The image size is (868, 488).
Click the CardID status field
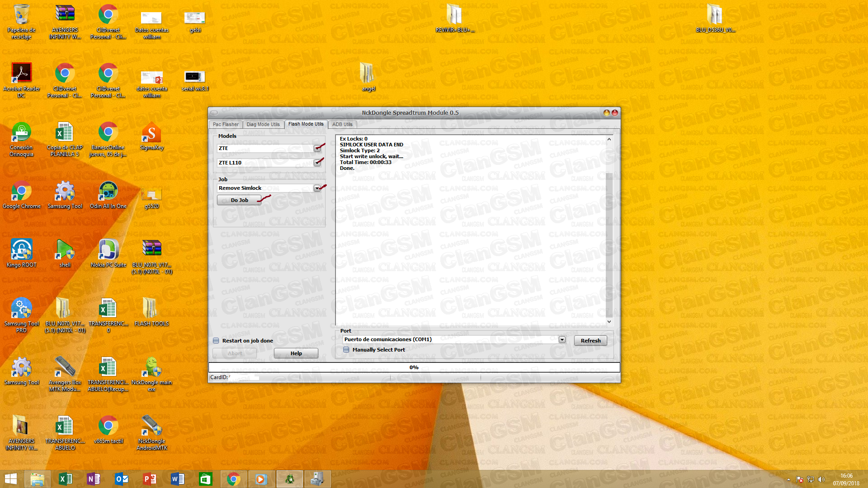254,377
